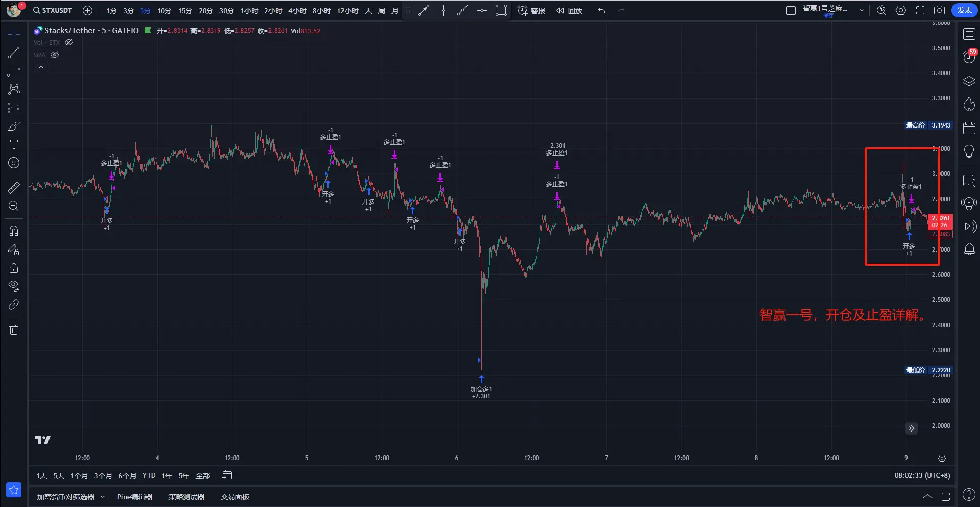Screen dimensions: 980x507
Task: Open time axis settings gear
Action: (942, 458)
